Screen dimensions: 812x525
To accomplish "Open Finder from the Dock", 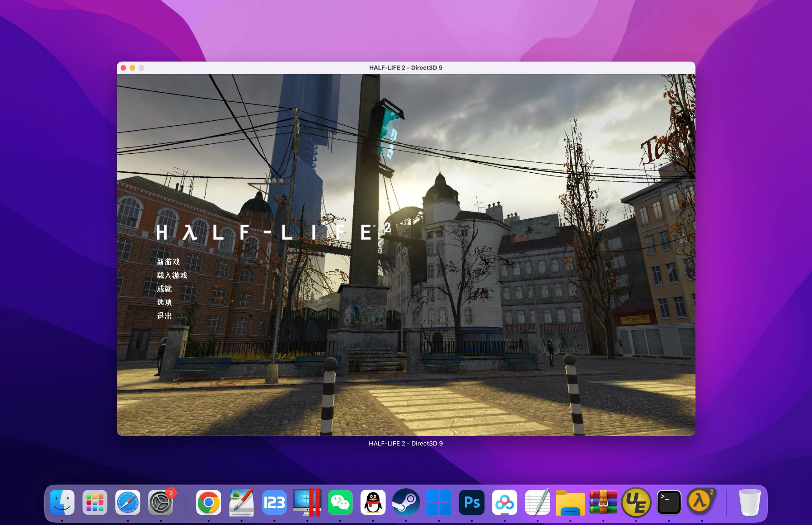I will [x=62, y=502].
